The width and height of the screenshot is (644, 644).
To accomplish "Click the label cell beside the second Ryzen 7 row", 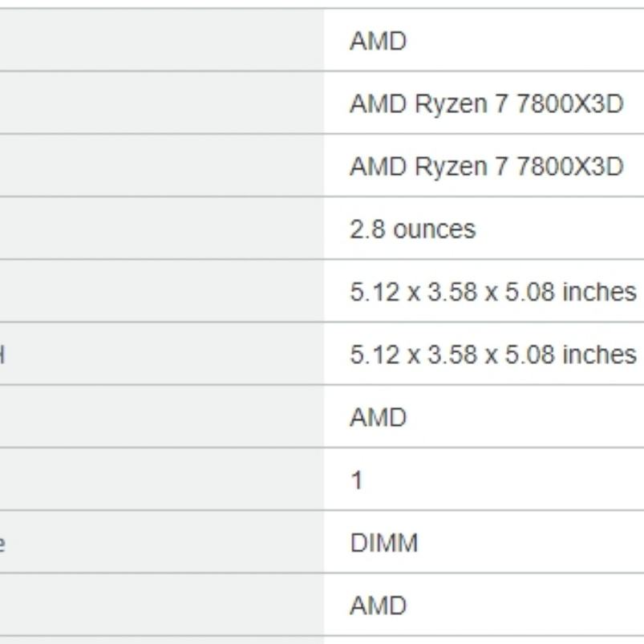I will 160,166.
